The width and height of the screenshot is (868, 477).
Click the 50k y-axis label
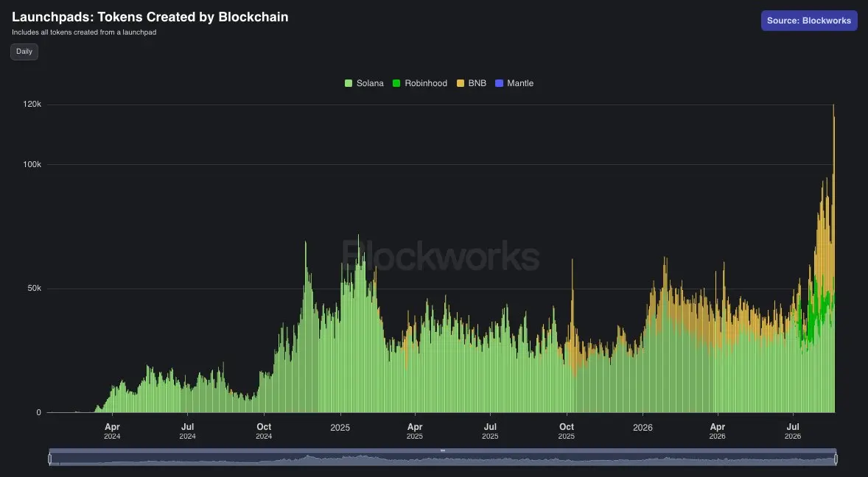[35, 289]
